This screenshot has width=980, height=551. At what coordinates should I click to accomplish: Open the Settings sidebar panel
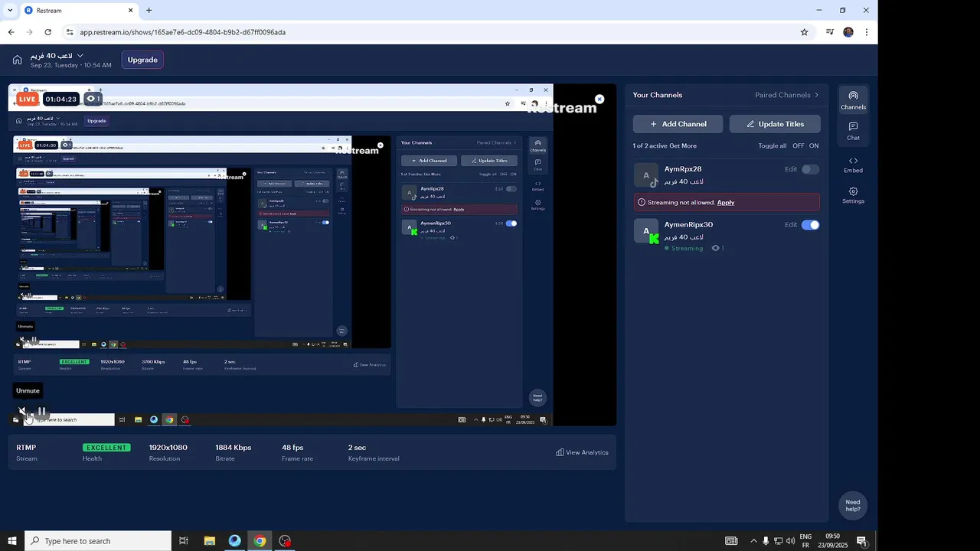pos(853,195)
